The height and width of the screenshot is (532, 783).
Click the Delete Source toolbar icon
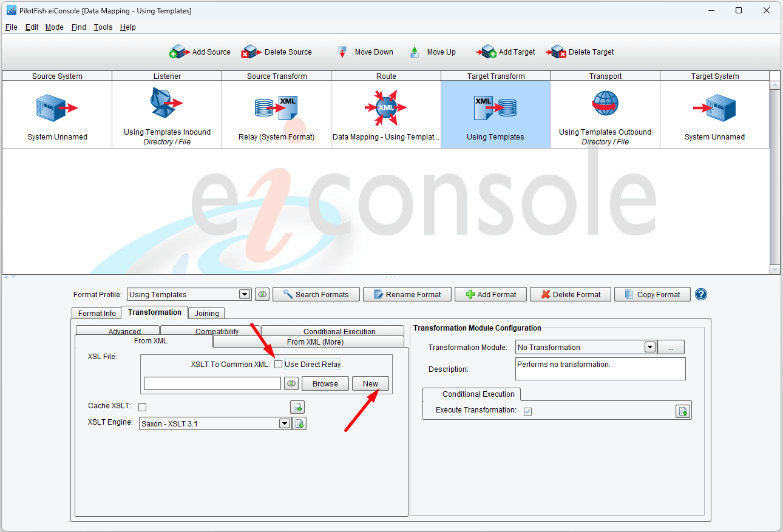click(x=251, y=52)
